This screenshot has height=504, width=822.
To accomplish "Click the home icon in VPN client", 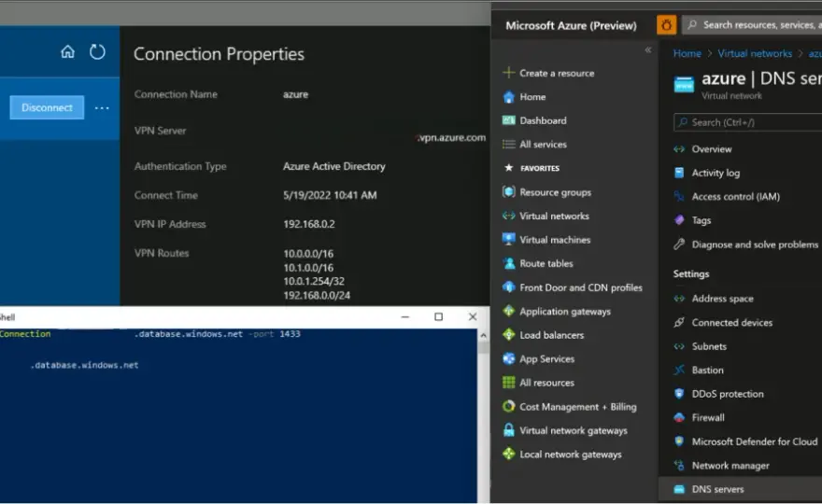I will click(67, 52).
